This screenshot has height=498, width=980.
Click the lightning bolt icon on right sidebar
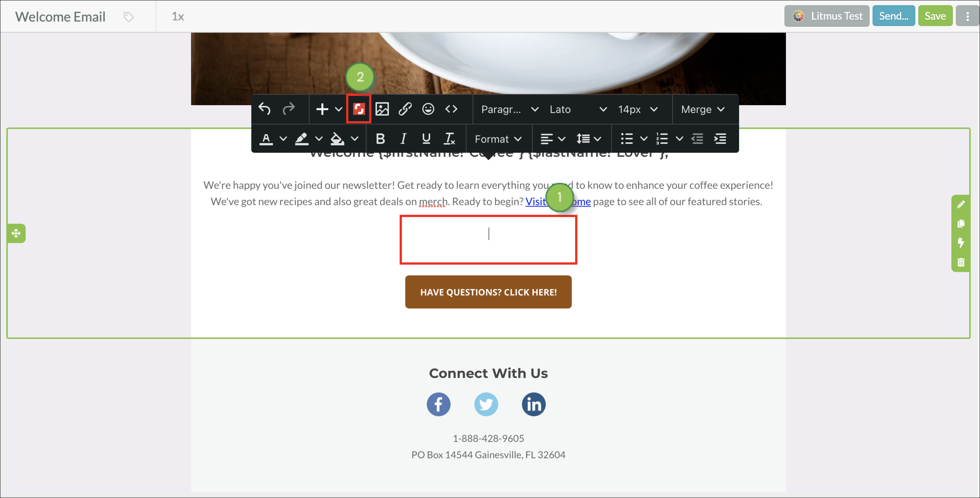(x=961, y=243)
